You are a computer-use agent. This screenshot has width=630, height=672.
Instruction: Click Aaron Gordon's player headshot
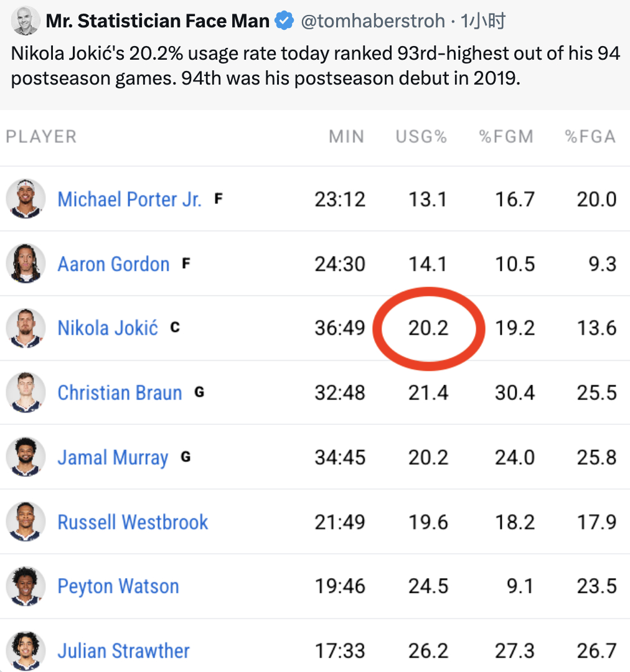tap(26, 264)
